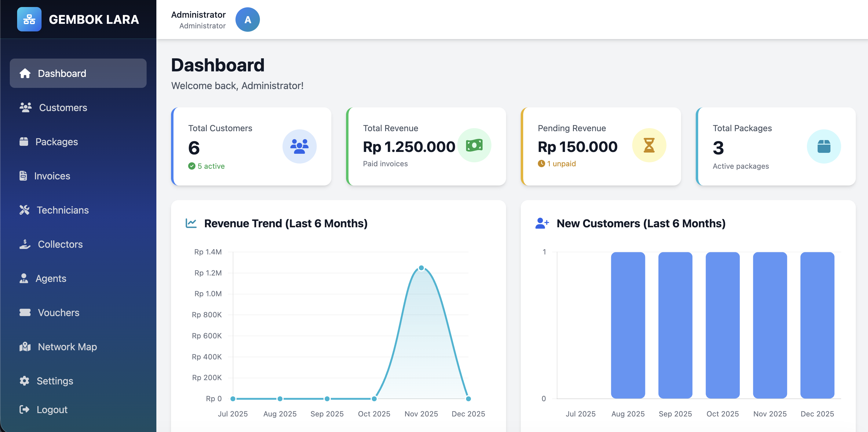
Task: Click the Gembok Lara network logo icon
Action: pos(29,19)
